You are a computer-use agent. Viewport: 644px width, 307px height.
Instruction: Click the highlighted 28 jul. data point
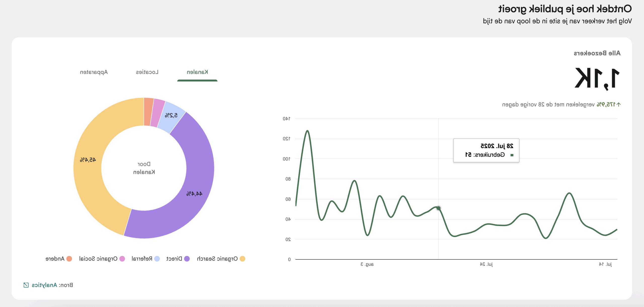(438, 208)
